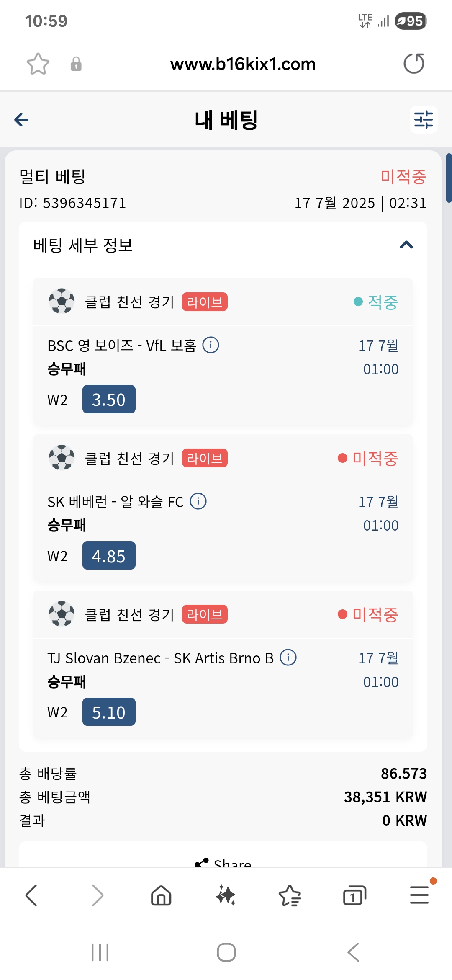The height and width of the screenshot is (980, 452).
Task: Show info for SK 베베런 - 알 와슬 FC
Action: pos(198,501)
